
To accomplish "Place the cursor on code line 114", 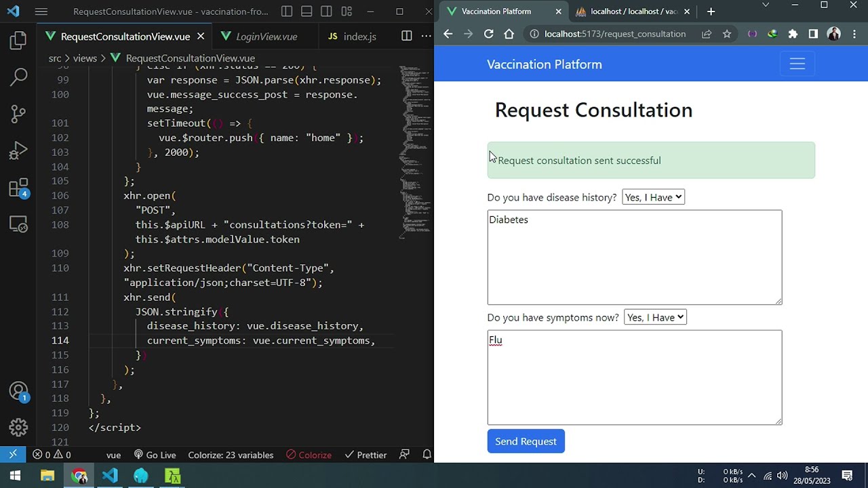I will [x=260, y=340].
